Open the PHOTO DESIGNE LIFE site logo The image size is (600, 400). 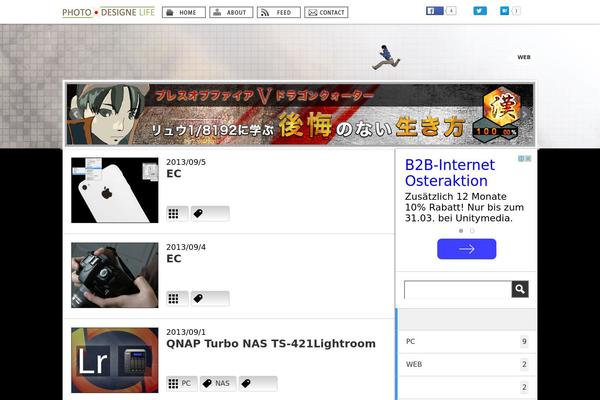coord(108,12)
